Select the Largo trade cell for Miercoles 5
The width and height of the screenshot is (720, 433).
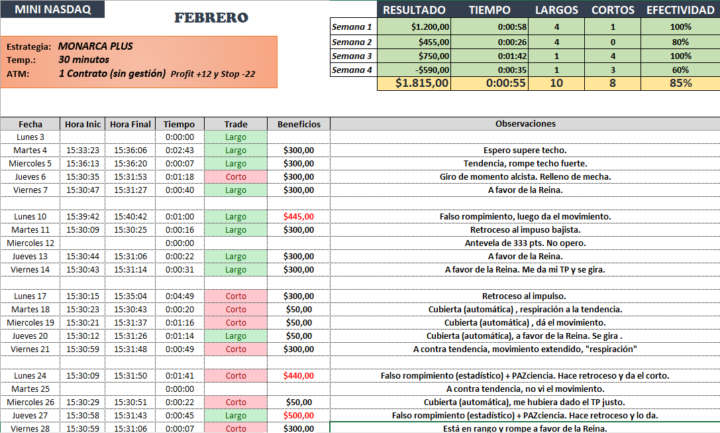click(x=236, y=163)
